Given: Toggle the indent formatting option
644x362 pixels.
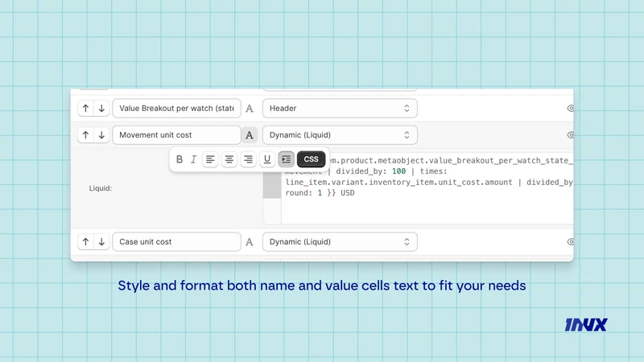Looking at the screenshot, I should tap(287, 159).
